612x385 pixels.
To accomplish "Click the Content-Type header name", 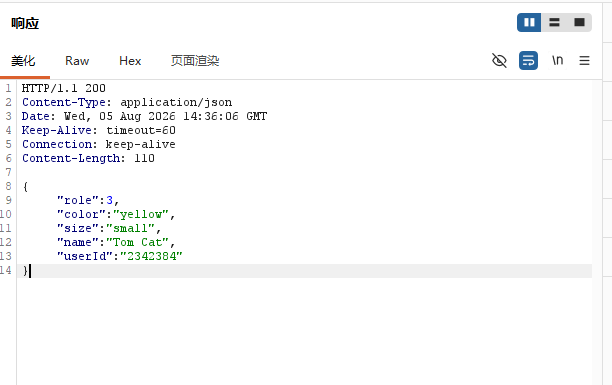I will click(x=64, y=102).
